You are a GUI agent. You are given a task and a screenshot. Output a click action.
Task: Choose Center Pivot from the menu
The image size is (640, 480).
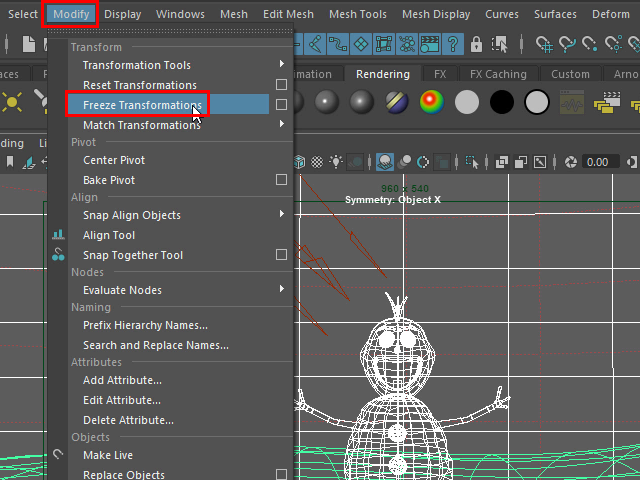tap(114, 160)
